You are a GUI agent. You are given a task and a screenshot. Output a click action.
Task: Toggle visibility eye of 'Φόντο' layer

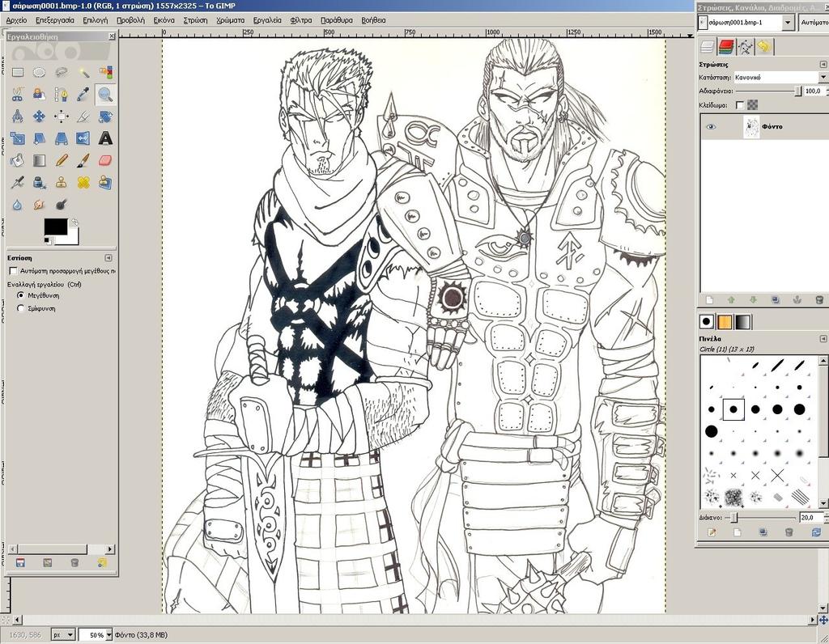(x=711, y=127)
